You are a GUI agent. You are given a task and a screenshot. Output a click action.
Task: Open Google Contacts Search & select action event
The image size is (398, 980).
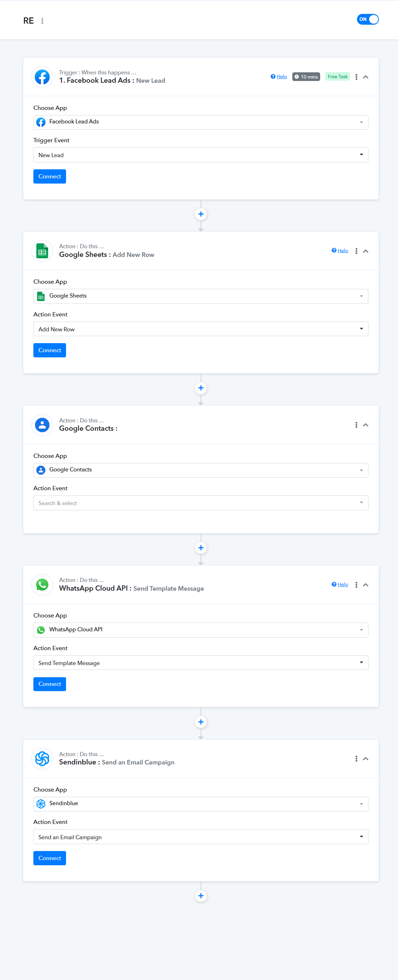pos(201,503)
